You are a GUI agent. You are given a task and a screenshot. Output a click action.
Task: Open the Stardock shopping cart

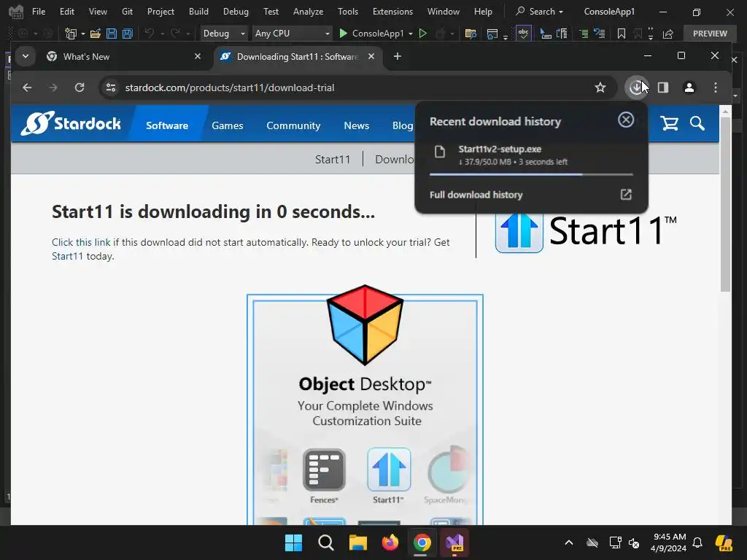click(x=670, y=124)
